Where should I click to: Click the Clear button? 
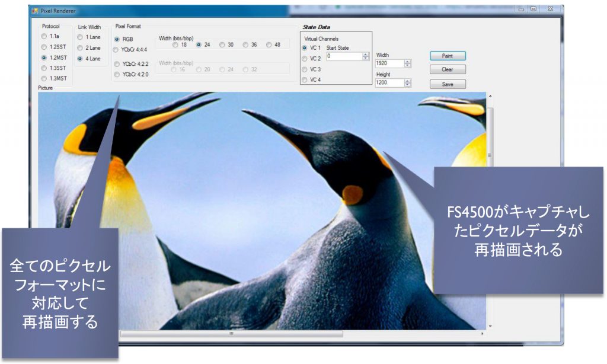pyautogui.click(x=448, y=70)
